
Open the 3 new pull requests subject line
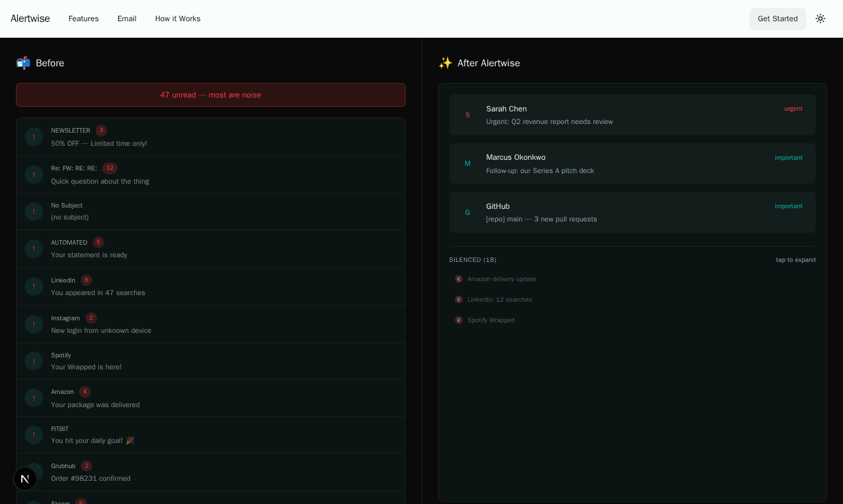(542, 220)
